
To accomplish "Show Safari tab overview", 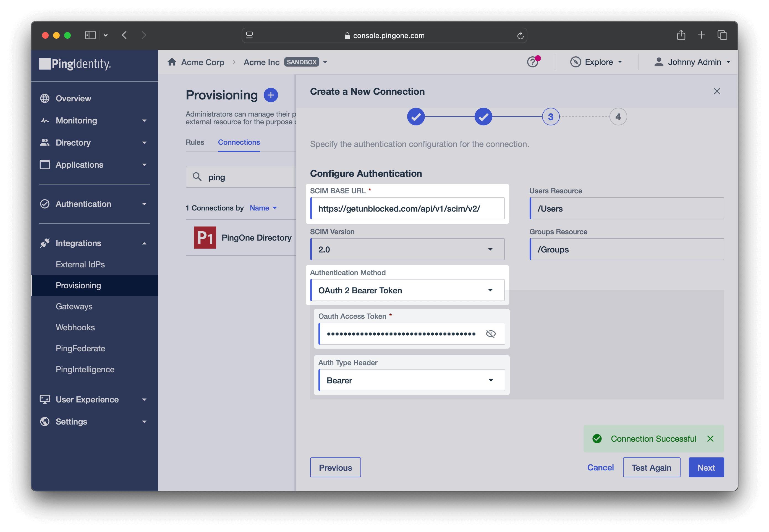I will click(x=722, y=35).
